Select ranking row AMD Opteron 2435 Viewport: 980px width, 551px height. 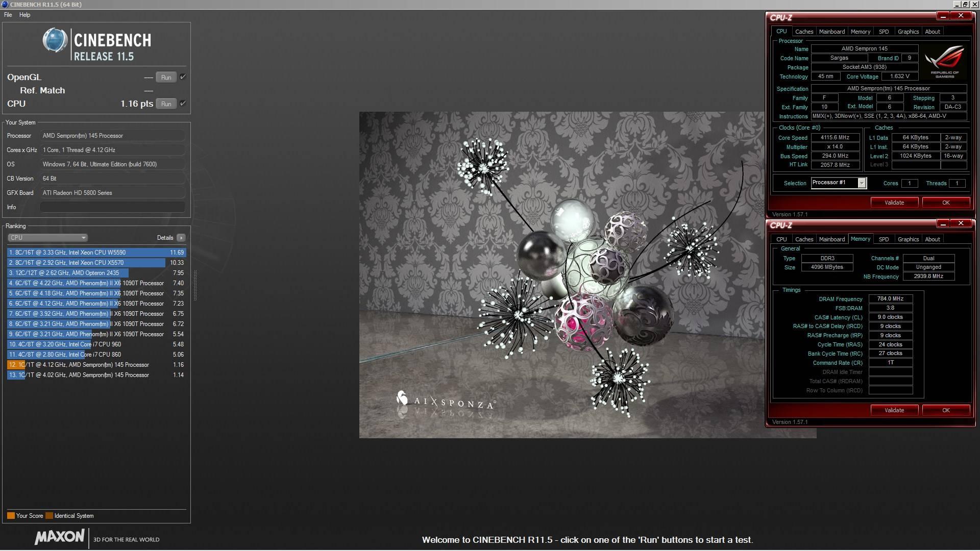(x=96, y=273)
